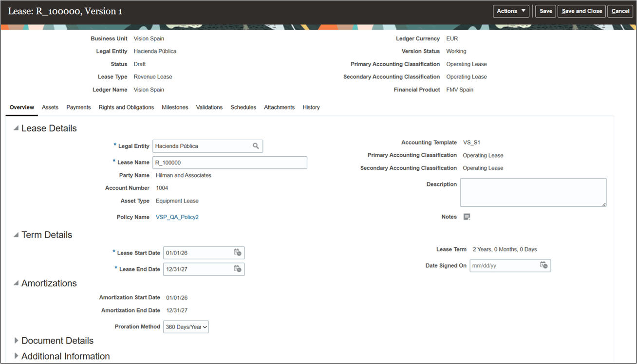Cancel the lease changes
Viewport: 637px width, 364px height.
[x=619, y=11]
